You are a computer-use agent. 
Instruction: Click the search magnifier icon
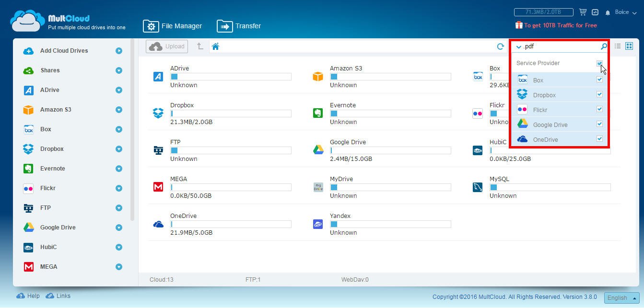pyautogui.click(x=604, y=46)
